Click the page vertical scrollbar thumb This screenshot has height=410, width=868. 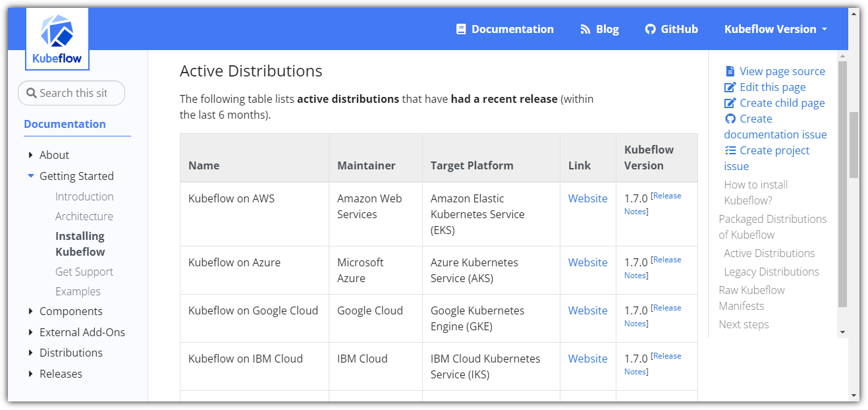(x=854, y=145)
